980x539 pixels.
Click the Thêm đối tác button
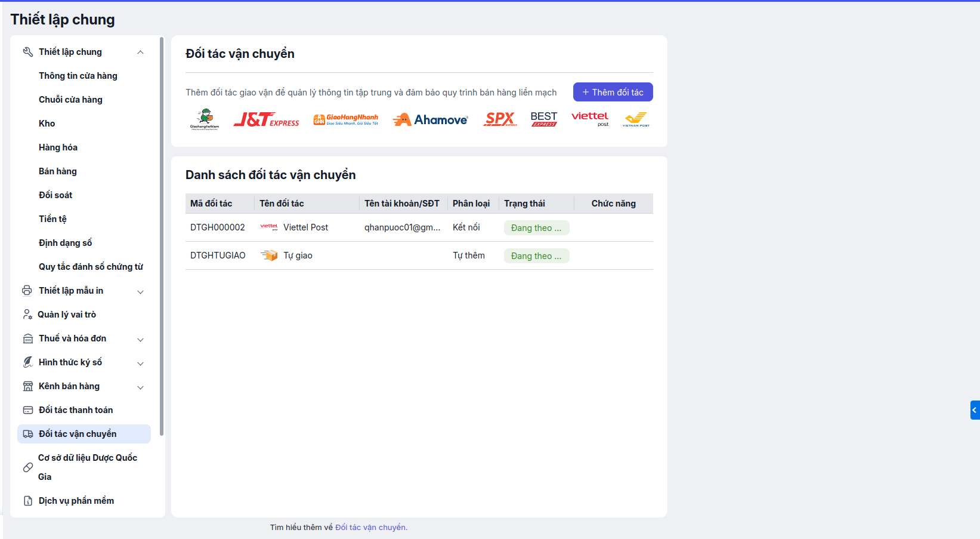[613, 92]
